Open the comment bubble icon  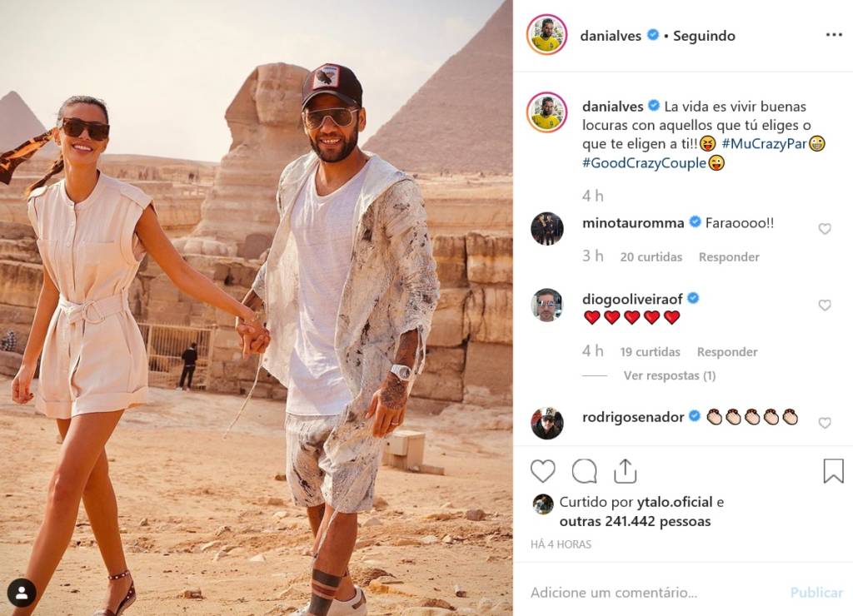[584, 471]
